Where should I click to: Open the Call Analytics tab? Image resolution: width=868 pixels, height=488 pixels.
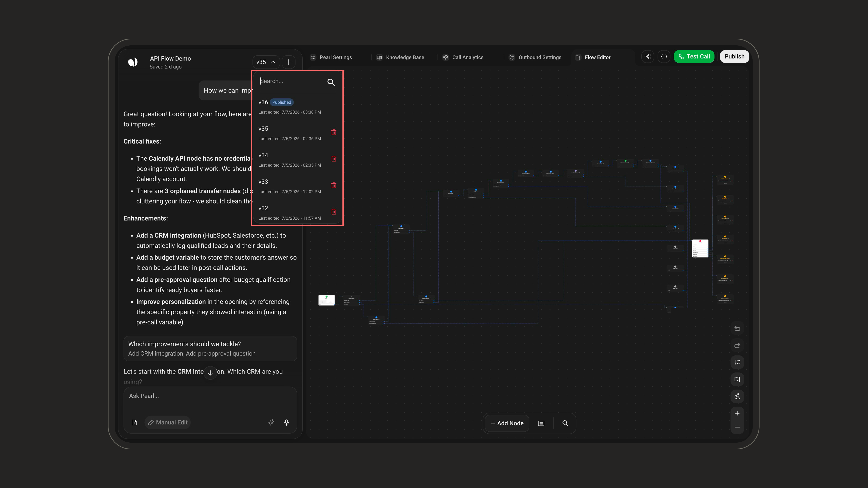463,57
